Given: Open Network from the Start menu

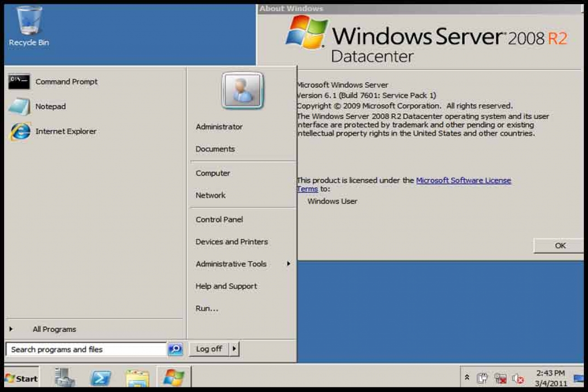Looking at the screenshot, I should point(210,196).
